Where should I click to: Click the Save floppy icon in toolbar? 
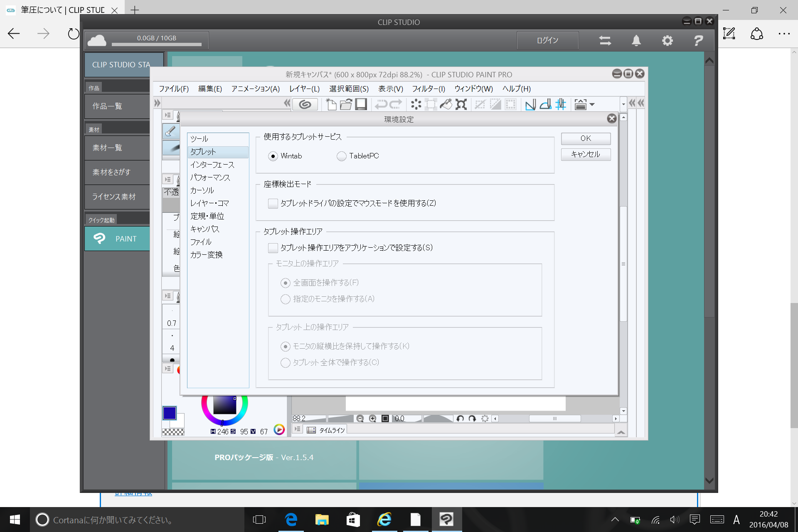pos(361,104)
